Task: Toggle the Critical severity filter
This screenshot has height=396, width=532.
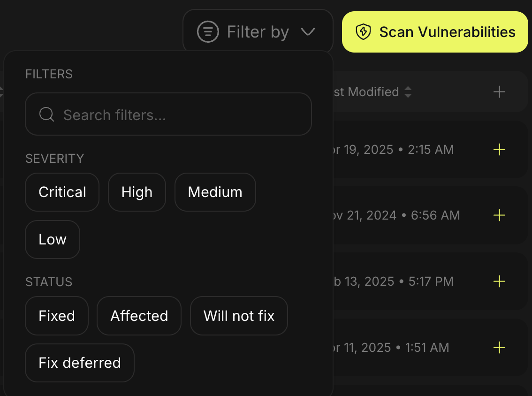Action: tap(62, 192)
